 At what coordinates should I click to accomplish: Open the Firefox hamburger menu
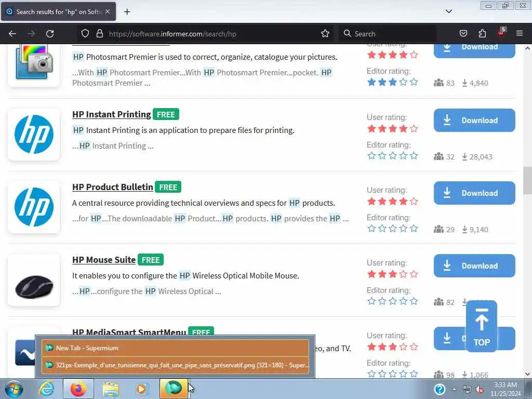click(520, 33)
